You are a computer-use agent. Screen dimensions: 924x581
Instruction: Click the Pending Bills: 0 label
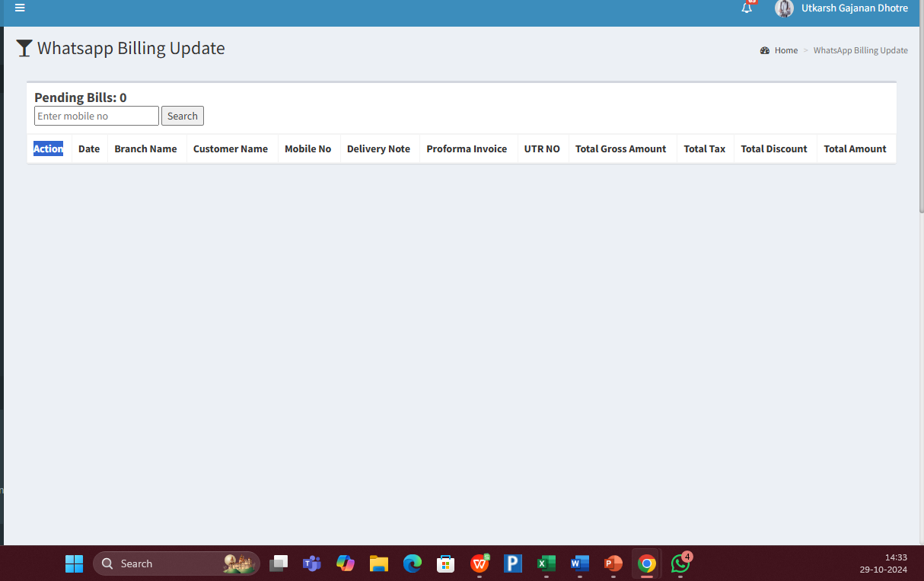pos(81,97)
